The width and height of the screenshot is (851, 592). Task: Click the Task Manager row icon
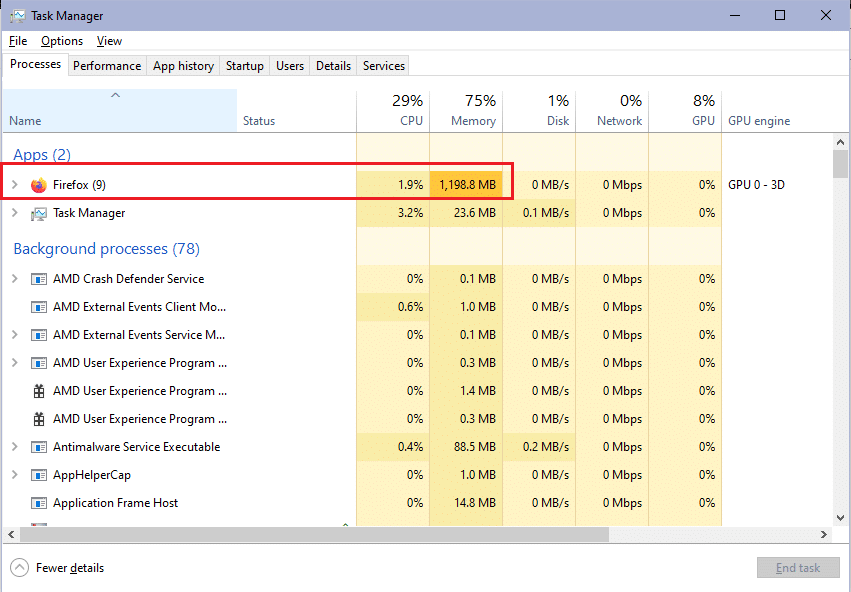coord(39,213)
